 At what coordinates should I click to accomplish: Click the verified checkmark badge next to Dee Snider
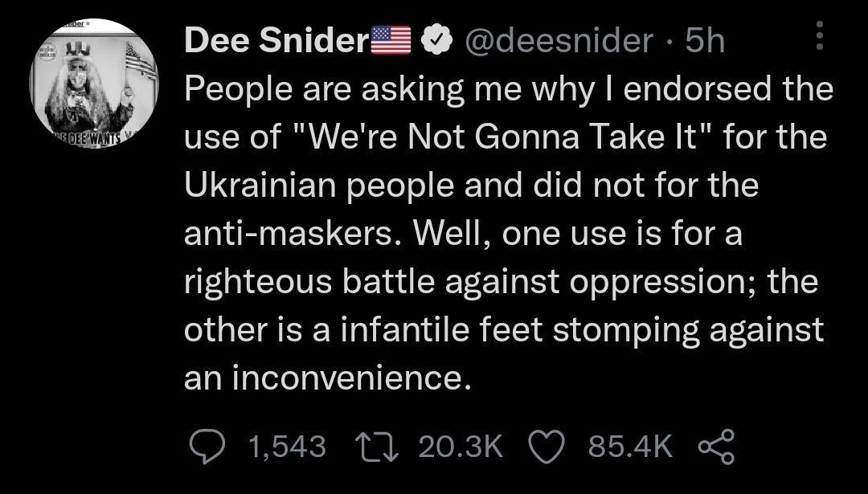coord(436,39)
